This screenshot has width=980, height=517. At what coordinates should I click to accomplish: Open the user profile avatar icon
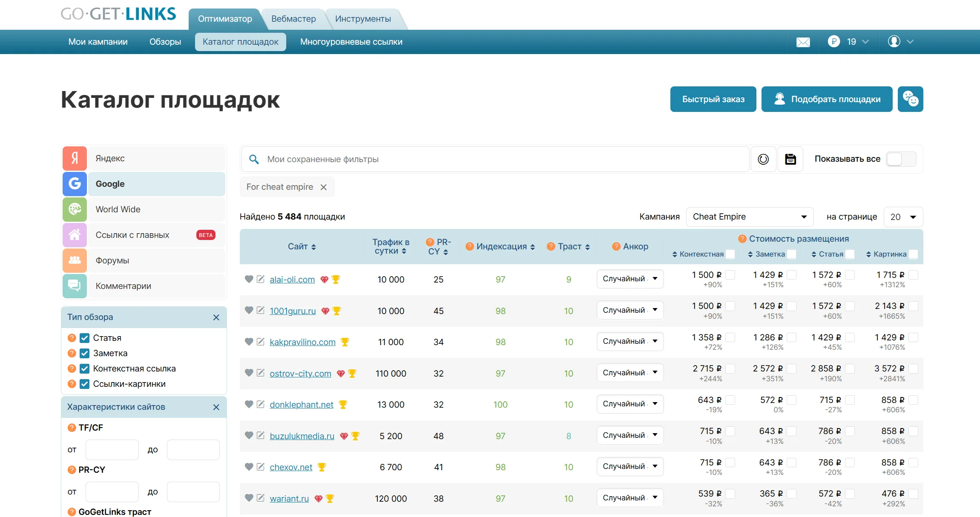894,42
